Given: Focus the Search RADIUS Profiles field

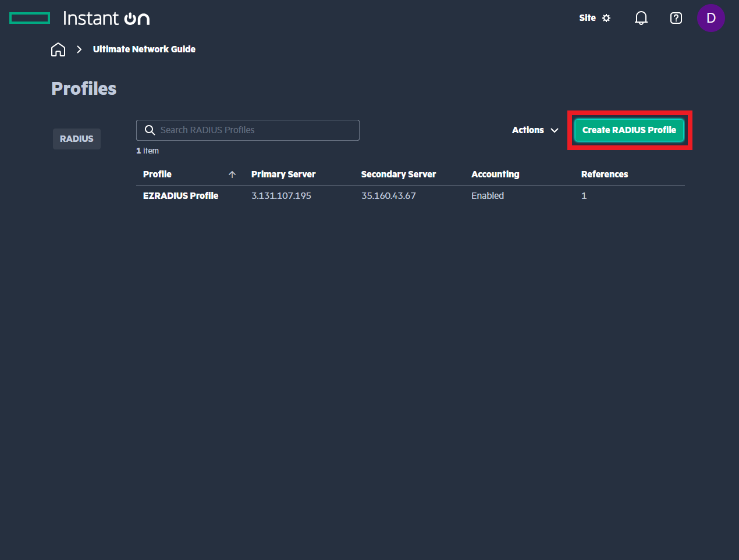Looking at the screenshot, I should point(248,130).
